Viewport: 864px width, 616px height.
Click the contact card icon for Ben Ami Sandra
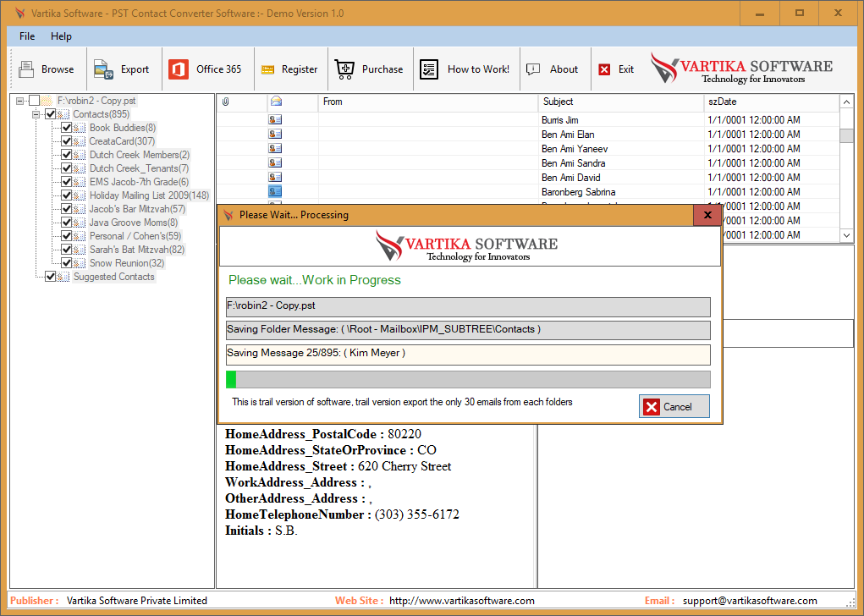click(275, 162)
